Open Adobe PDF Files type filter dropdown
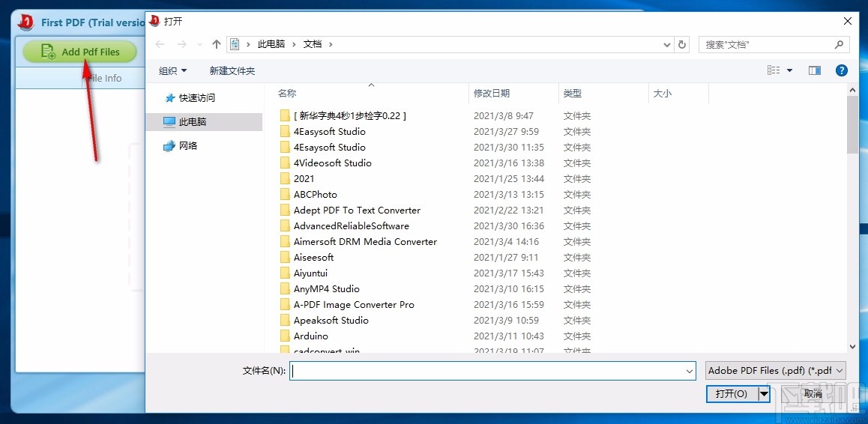 (776, 370)
